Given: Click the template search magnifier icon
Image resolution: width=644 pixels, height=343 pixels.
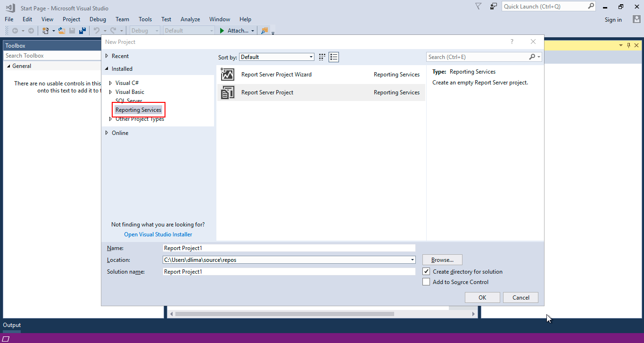Looking at the screenshot, I should (532, 57).
